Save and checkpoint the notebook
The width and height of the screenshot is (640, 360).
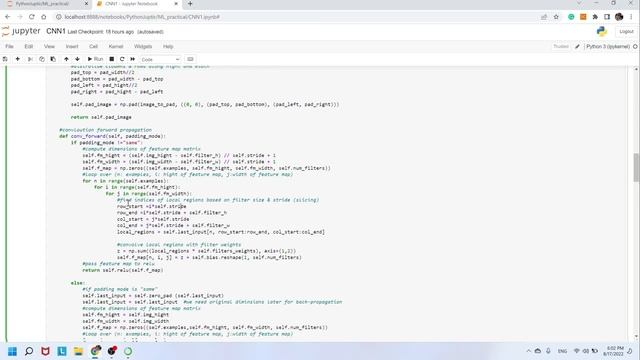5,59
